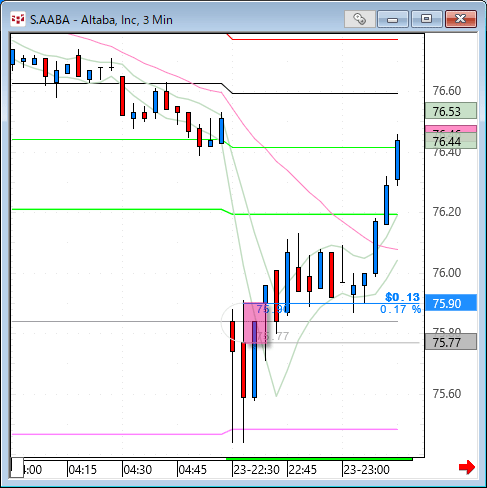Click the 76.60 price scale value
This screenshot has width=487, height=488.
tap(447, 91)
